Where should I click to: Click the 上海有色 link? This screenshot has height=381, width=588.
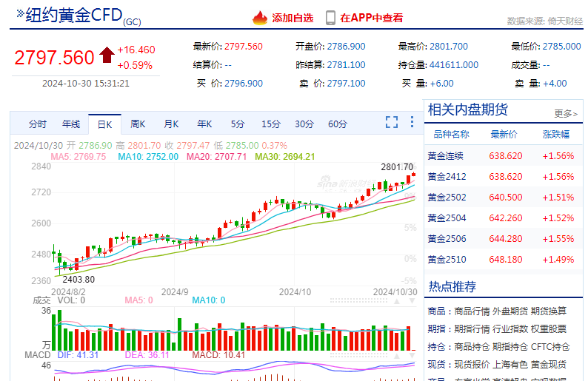coord(510,364)
